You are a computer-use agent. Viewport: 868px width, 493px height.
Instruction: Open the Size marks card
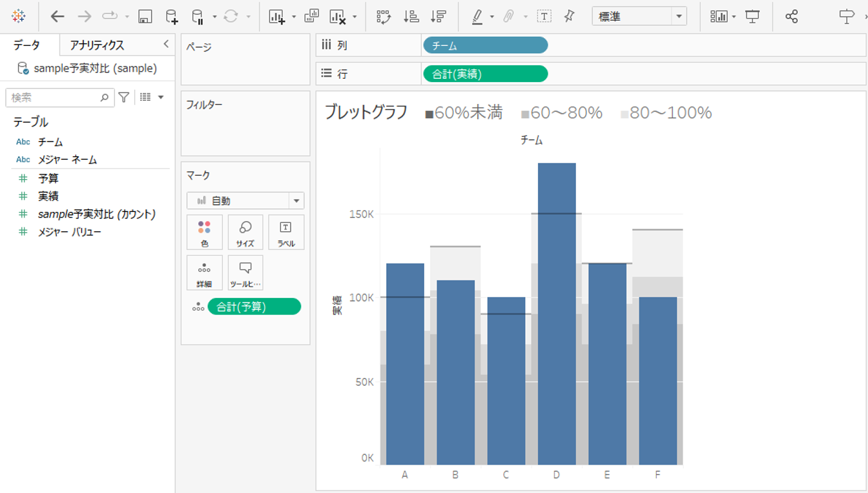245,233
